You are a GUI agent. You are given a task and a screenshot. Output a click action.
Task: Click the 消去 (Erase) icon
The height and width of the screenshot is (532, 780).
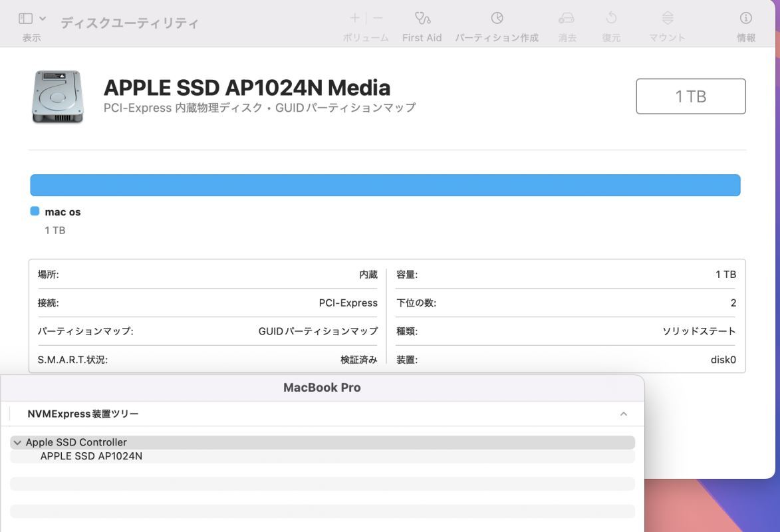[567, 27]
